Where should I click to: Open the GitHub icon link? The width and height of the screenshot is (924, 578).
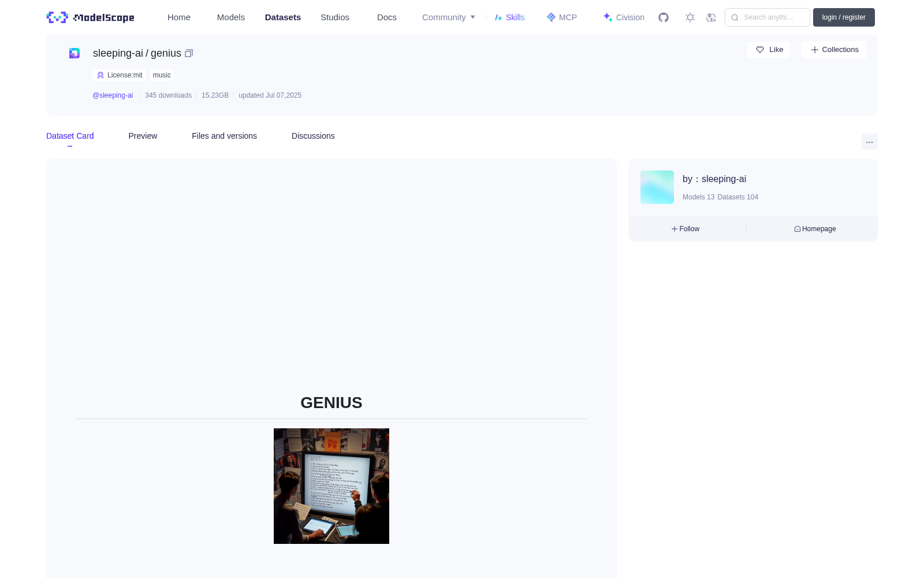click(x=664, y=17)
